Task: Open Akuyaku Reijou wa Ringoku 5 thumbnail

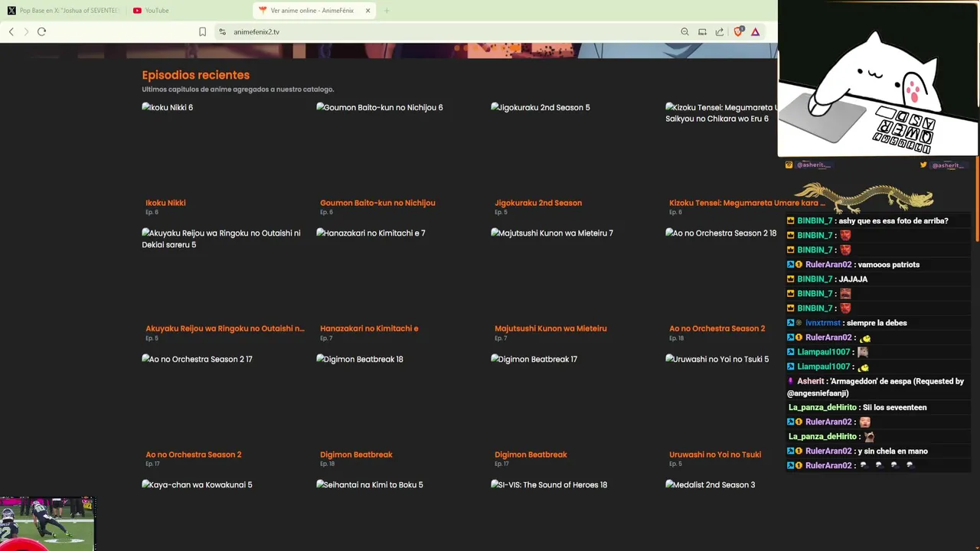Action: (x=224, y=272)
